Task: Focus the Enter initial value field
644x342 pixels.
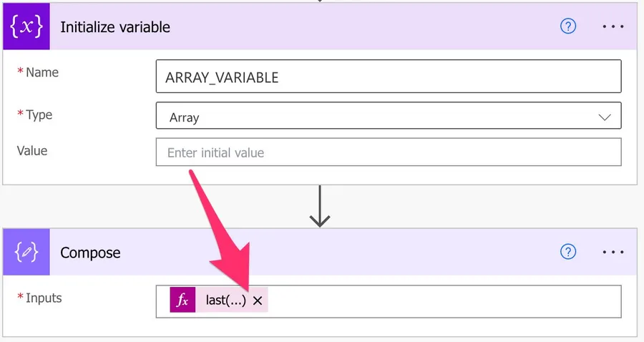Action: (x=388, y=152)
